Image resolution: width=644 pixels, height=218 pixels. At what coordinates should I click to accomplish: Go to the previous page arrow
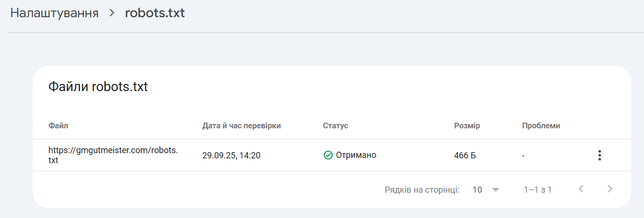pos(581,189)
